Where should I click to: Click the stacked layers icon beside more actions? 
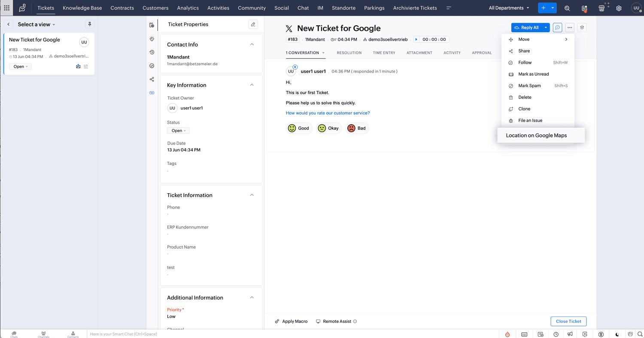[x=582, y=27]
